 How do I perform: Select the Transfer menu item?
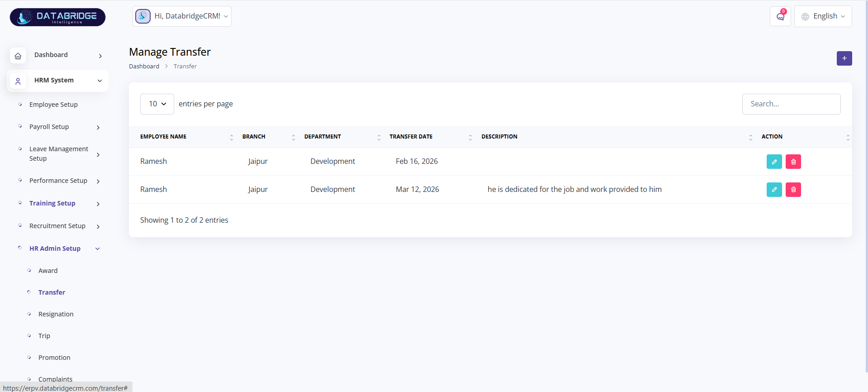click(52, 292)
